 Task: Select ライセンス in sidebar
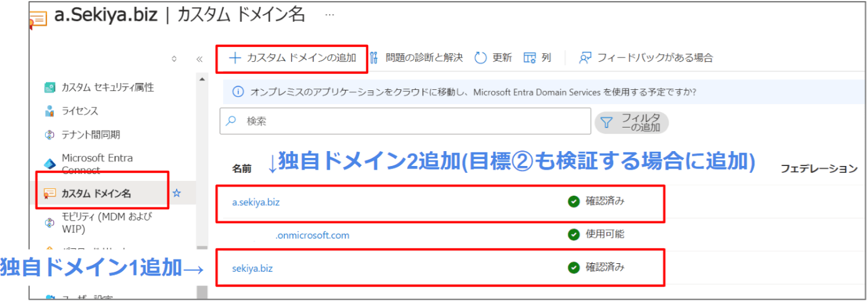80,111
